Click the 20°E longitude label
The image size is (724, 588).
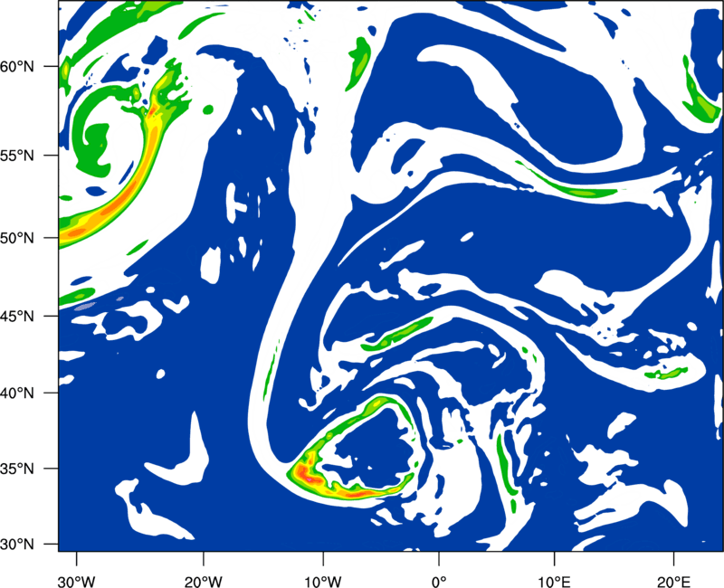[x=673, y=582]
